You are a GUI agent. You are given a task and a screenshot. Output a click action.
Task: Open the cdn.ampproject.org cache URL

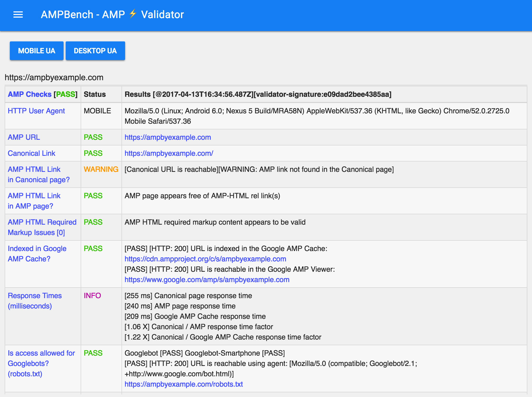click(x=205, y=259)
